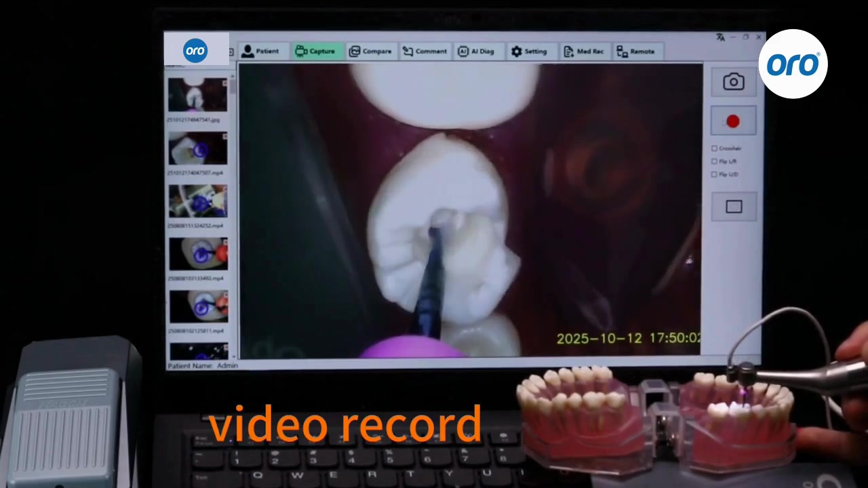Image resolution: width=868 pixels, height=488 pixels.
Task: Enable the Flip L/R checkbox
Action: [x=714, y=161]
